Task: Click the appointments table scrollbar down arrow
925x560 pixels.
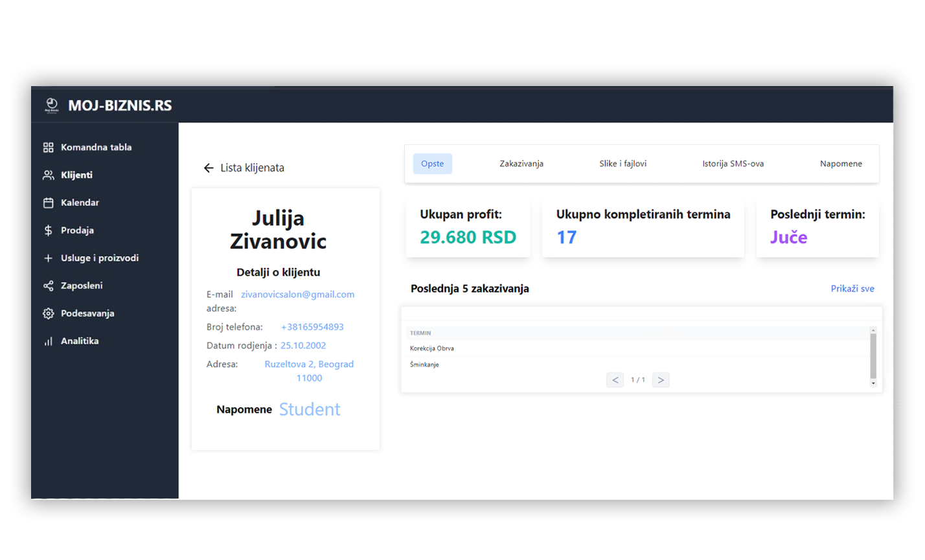Action: tap(873, 383)
